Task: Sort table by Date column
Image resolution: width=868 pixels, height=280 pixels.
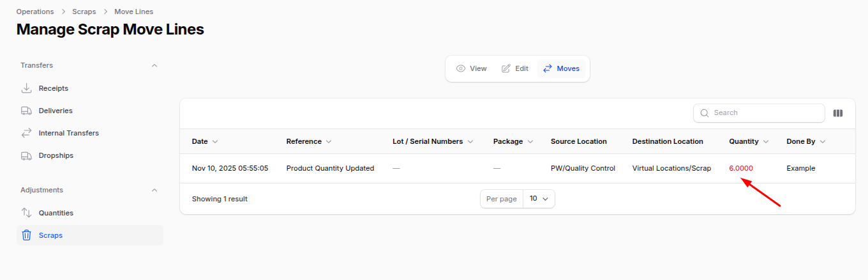Action: pos(205,141)
